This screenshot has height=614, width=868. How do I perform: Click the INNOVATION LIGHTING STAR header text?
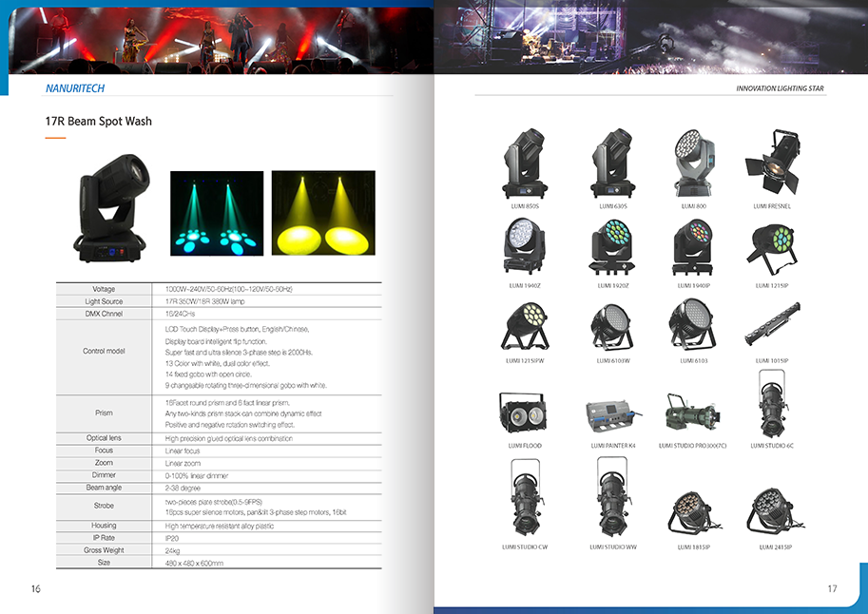(x=780, y=88)
